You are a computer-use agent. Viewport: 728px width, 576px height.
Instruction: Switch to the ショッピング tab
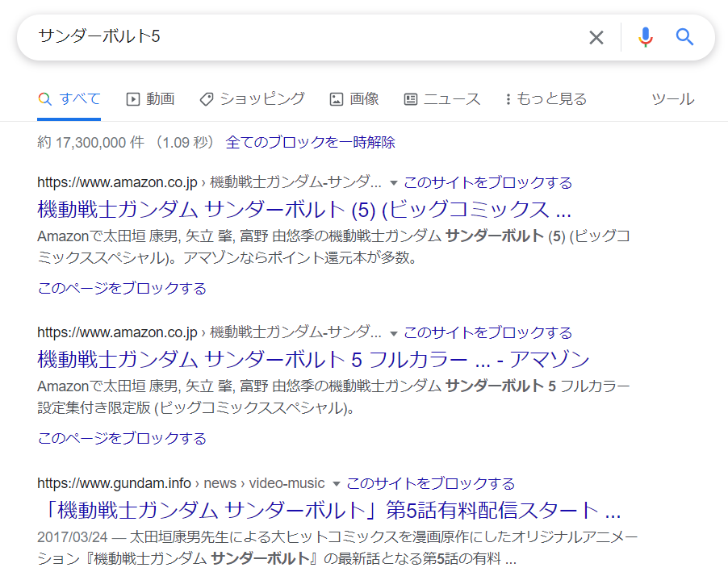coord(252,99)
